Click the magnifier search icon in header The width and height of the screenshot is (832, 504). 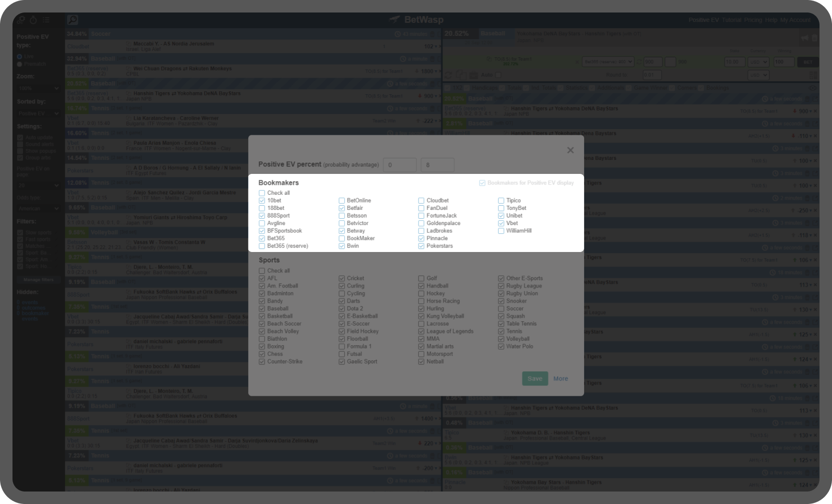tap(72, 20)
